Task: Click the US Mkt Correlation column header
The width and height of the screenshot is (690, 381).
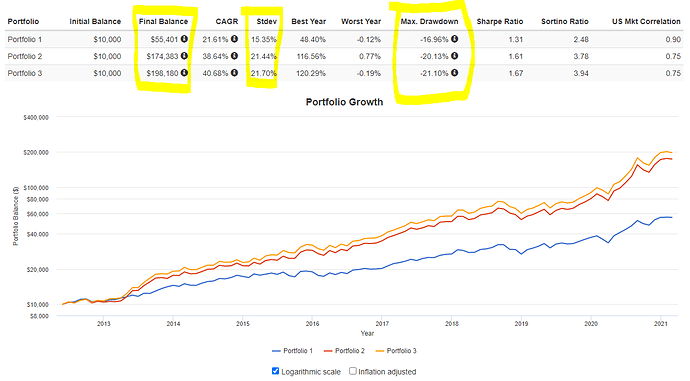Action: (x=646, y=21)
